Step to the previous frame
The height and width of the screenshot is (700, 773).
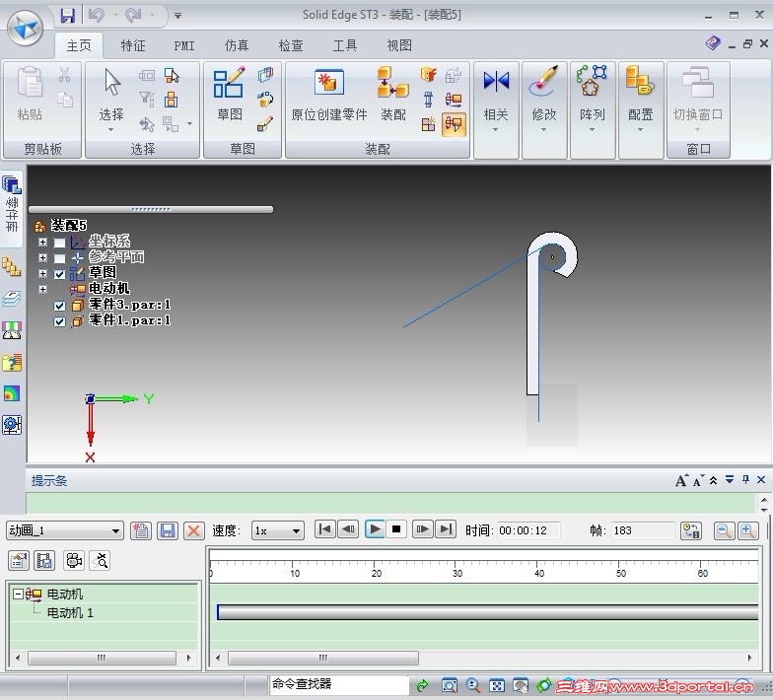click(x=348, y=529)
